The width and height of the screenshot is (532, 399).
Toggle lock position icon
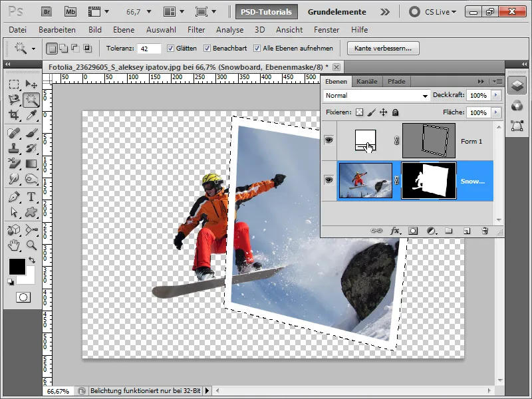(x=384, y=112)
